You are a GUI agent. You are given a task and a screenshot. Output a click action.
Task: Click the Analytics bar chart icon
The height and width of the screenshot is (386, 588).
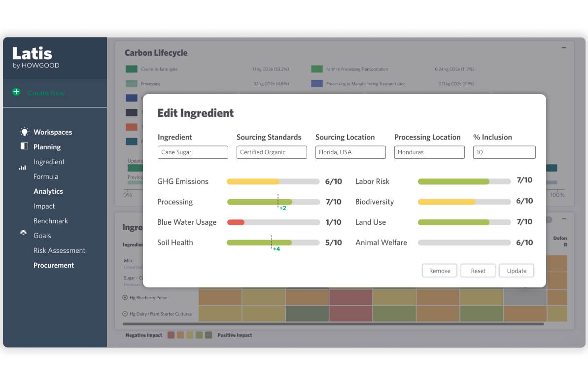pyautogui.click(x=23, y=168)
